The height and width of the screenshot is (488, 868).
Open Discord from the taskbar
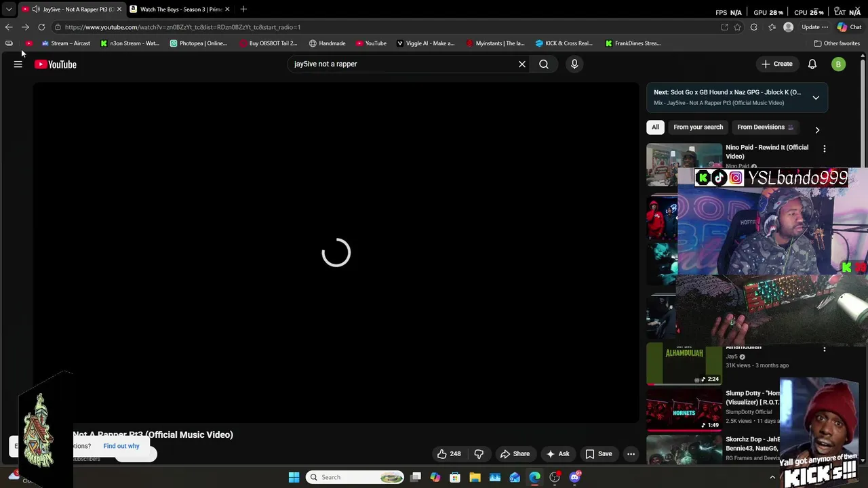tap(575, 477)
